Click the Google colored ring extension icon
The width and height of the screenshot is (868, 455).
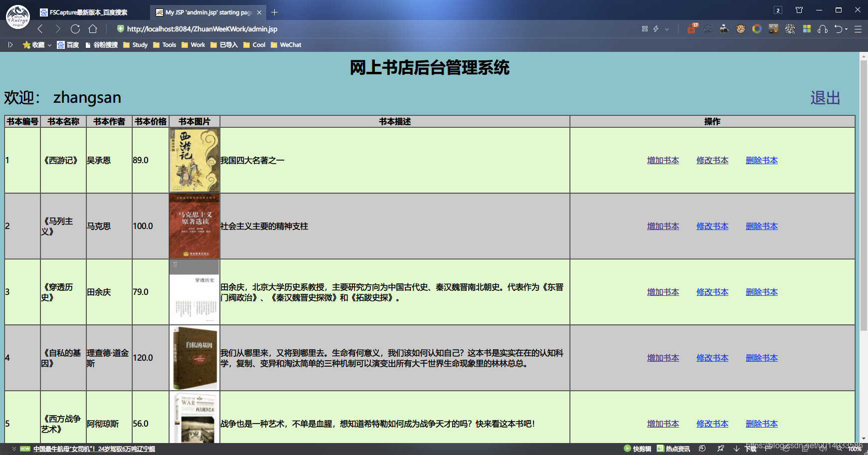pos(757,29)
